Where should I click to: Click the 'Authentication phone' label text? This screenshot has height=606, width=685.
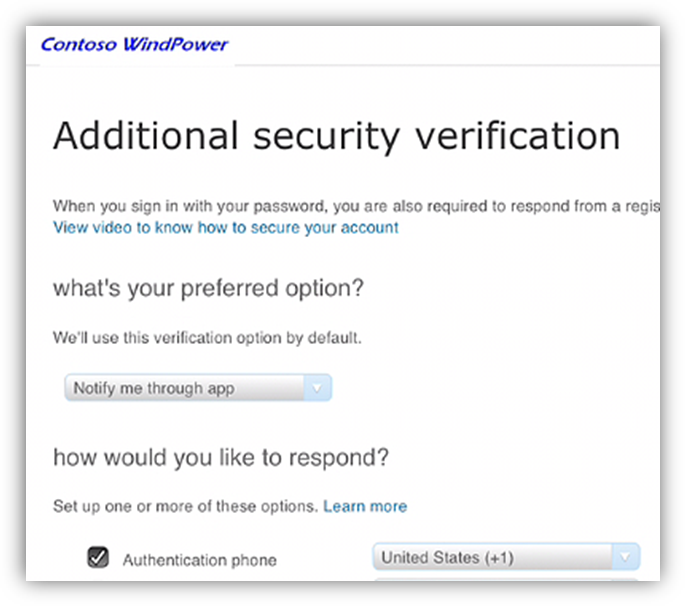[199, 560]
